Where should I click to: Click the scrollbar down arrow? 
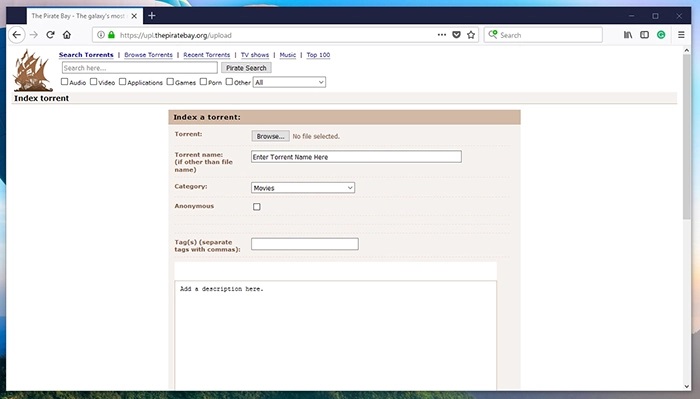[x=687, y=387]
